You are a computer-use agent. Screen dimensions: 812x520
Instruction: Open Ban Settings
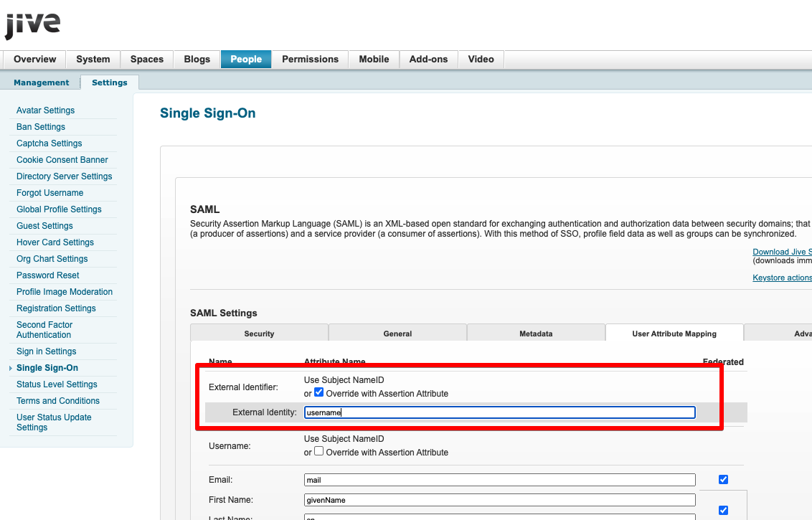coord(41,127)
